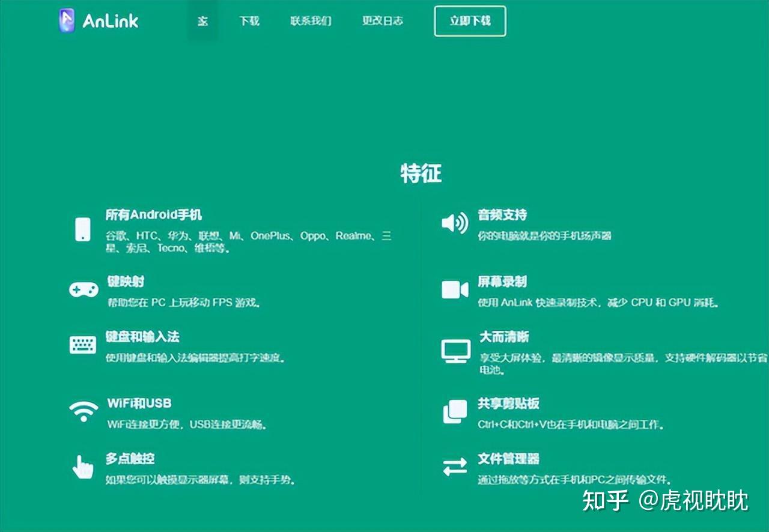Click the phone icon beside 所有Android手机

[83, 229]
